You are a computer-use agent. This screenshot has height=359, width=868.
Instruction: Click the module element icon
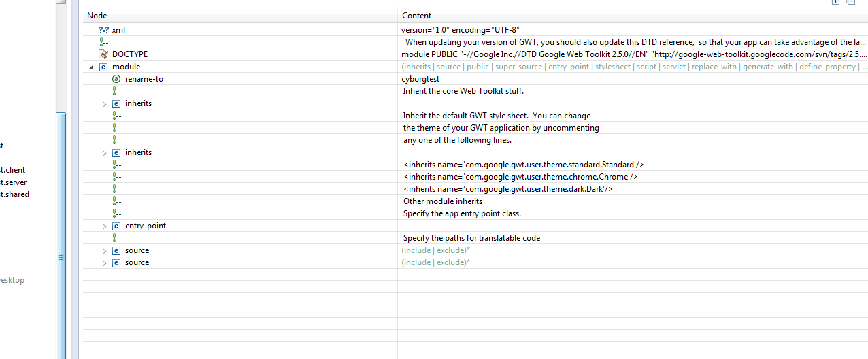pos(103,67)
